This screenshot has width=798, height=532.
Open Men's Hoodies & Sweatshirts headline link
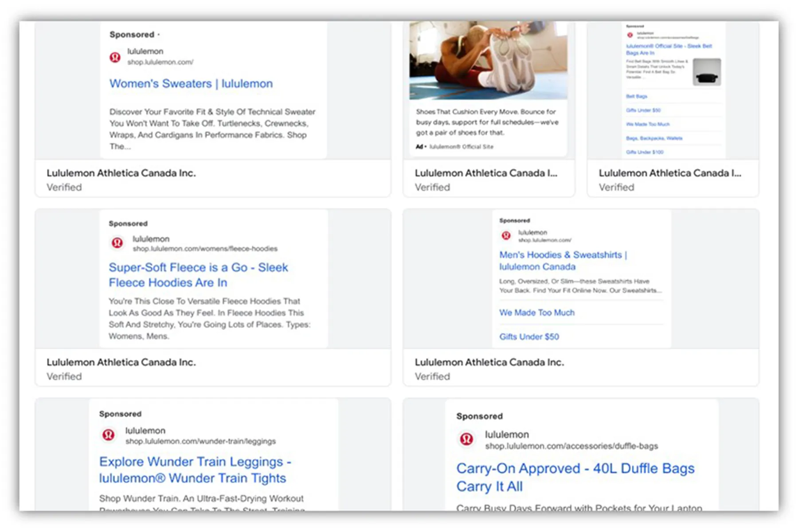point(563,261)
